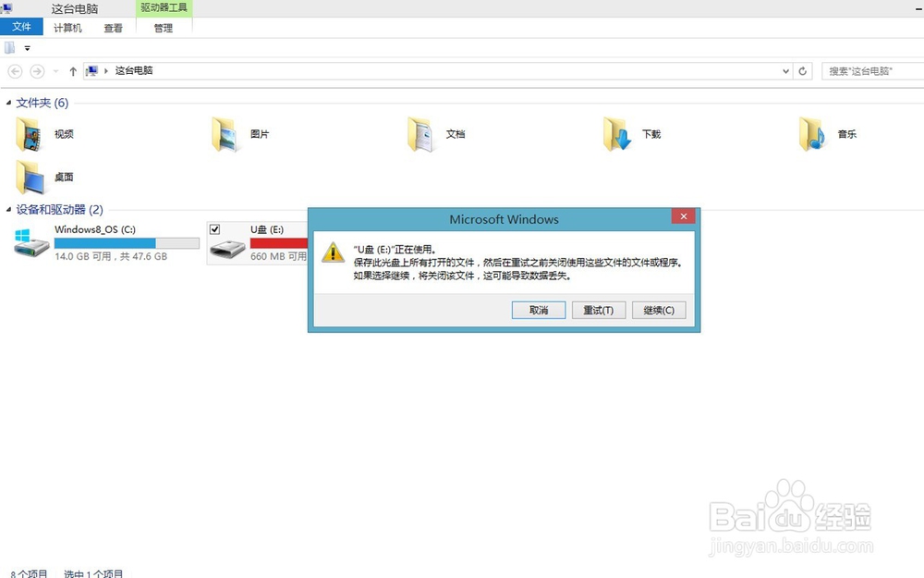
Task: Click the 驱动器工具 contextual tab header
Action: pos(164,7)
